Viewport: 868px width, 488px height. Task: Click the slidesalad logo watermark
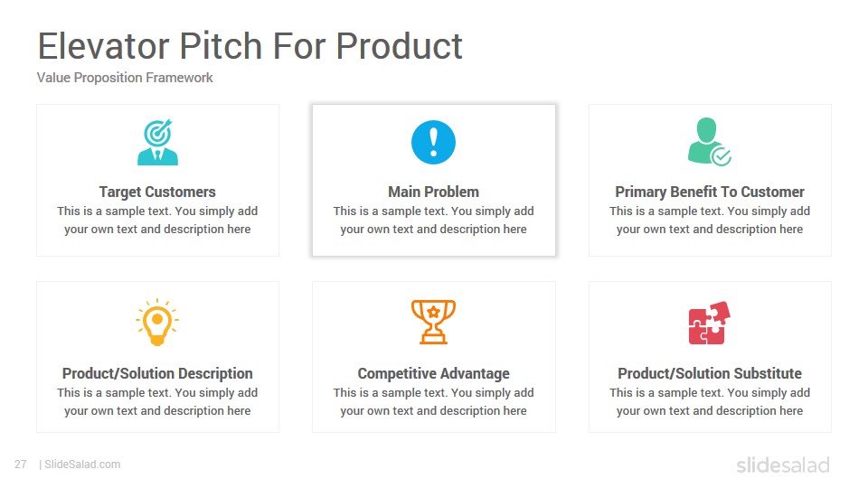point(783,465)
